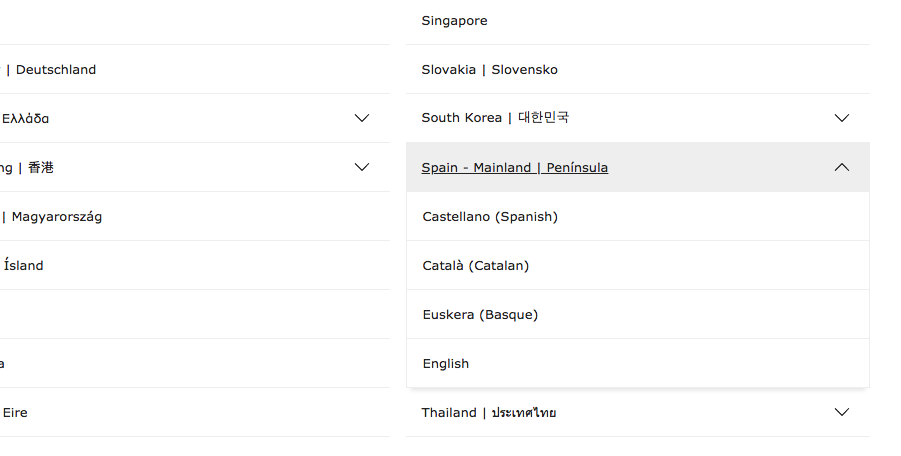The image size is (901, 456).
Task: Expand the 香港 row chevron
Action: (362, 167)
